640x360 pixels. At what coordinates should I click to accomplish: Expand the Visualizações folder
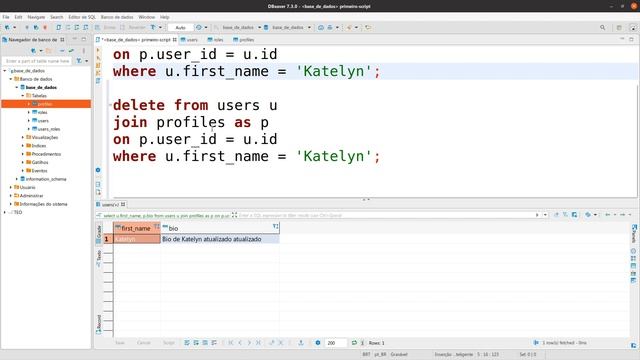coord(23,138)
